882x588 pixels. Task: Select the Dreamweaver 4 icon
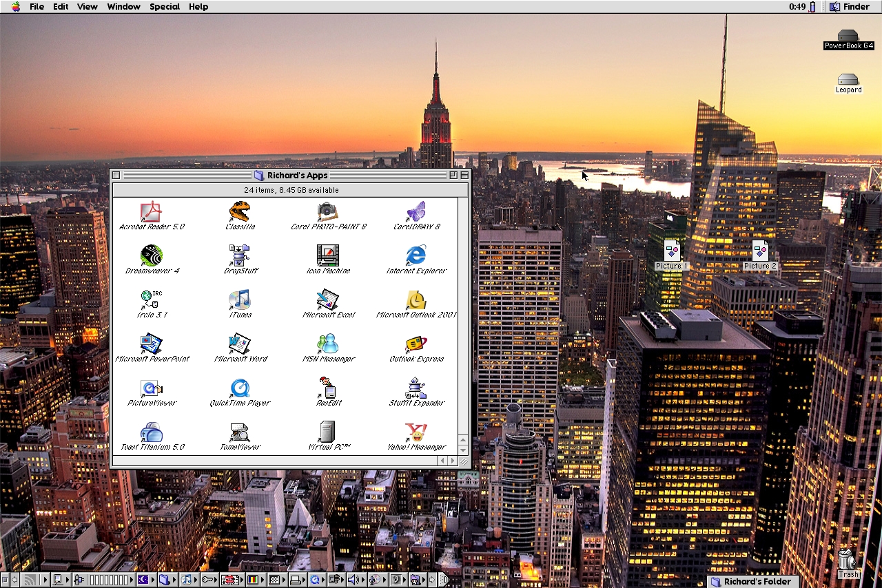click(x=152, y=255)
